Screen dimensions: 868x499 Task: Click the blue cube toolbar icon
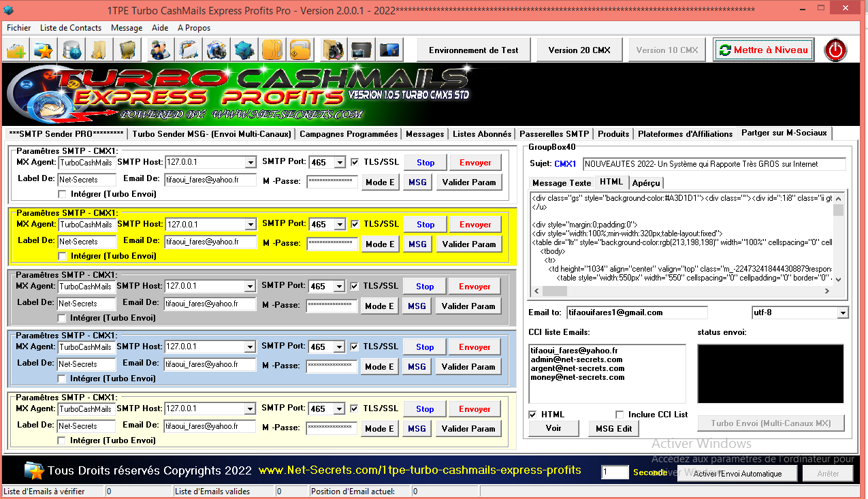(244, 50)
